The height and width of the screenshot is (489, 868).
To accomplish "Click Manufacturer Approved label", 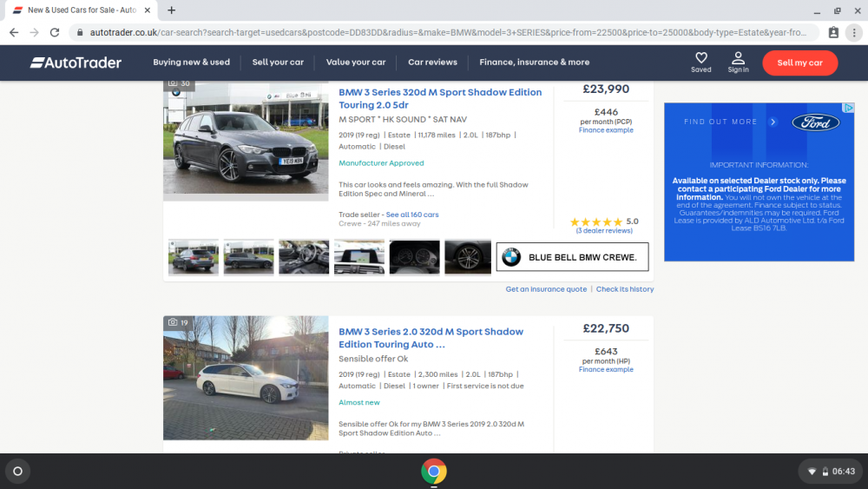I will coord(381,162).
